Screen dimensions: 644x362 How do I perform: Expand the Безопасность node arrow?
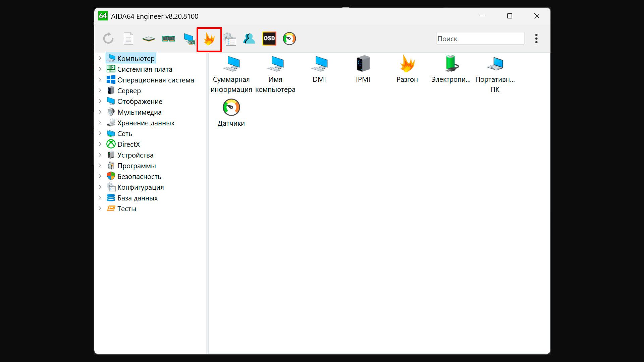pyautogui.click(x=100, y=176)
